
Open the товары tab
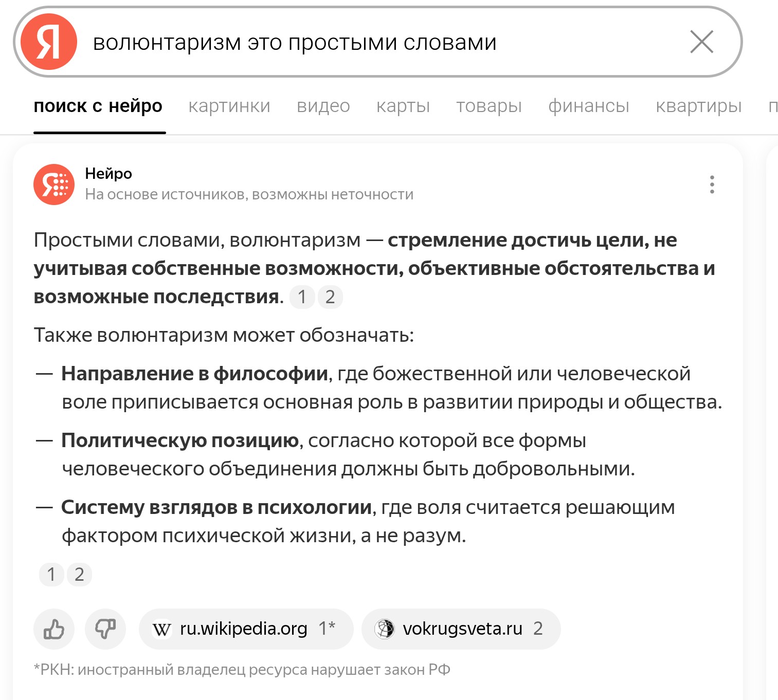pos(488,106)
